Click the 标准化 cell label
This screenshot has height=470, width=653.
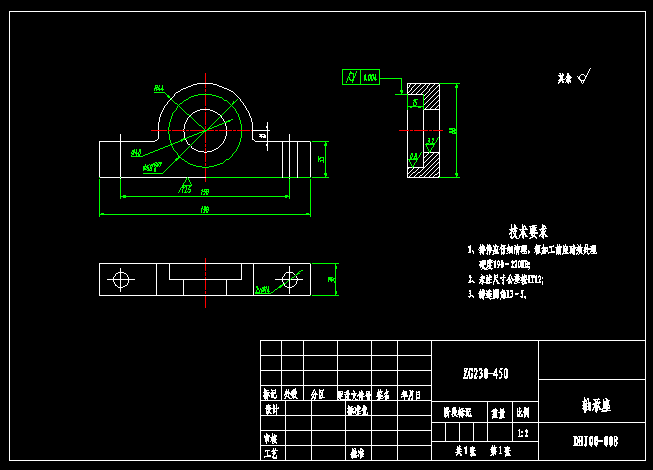tap(357, 410)
